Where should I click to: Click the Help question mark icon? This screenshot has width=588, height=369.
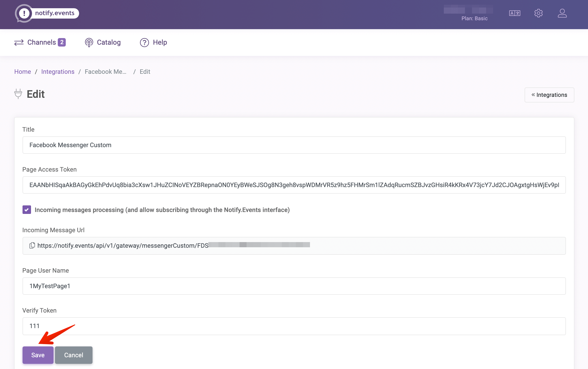coord(144,43)
